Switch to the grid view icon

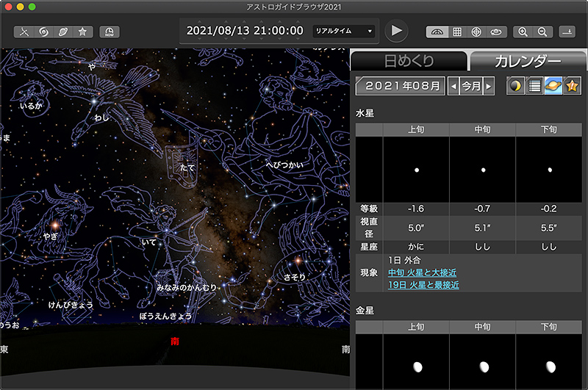point(456,32)
